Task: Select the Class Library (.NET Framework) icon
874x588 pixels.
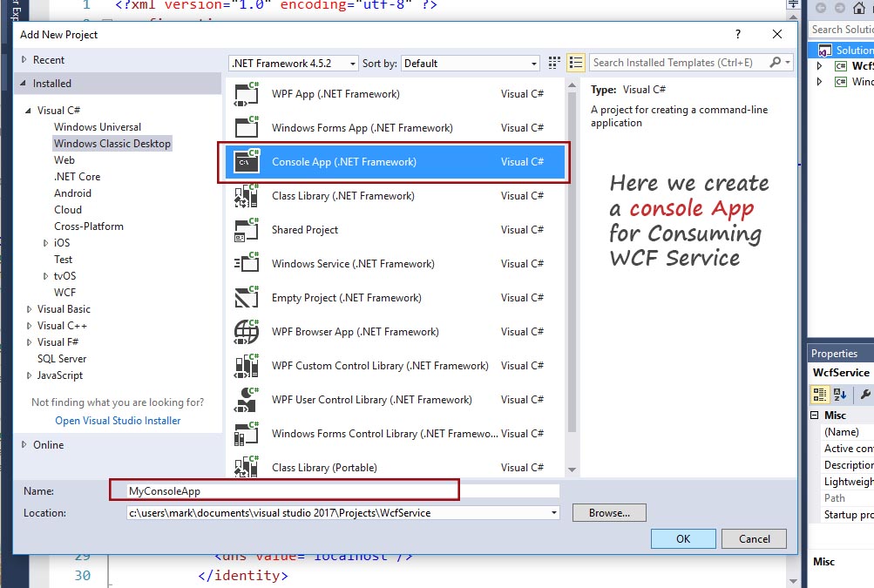Action: tap(247, 196)
